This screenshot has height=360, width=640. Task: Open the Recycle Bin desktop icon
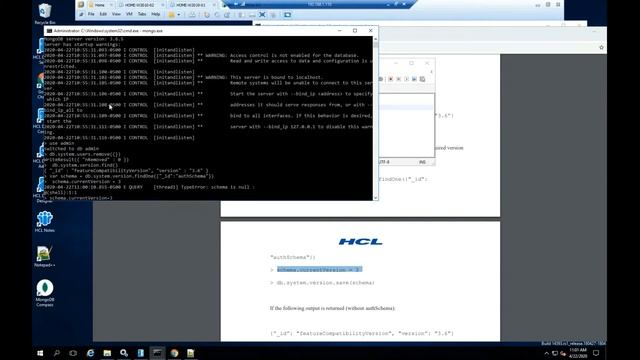coord(45,13)
